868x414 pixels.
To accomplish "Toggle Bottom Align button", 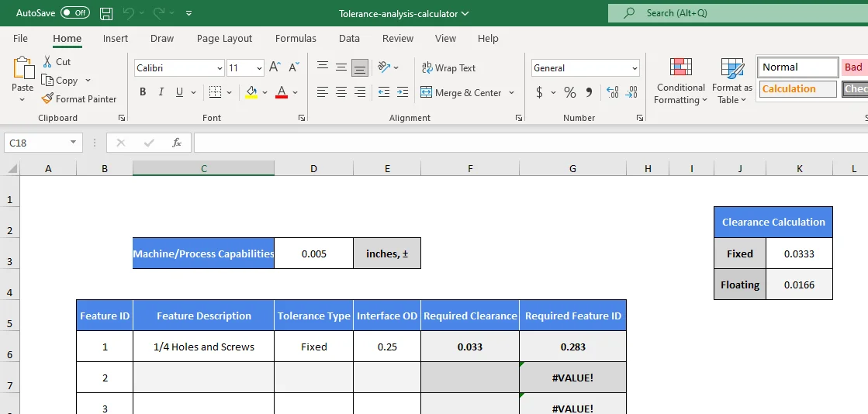I will pyautogui.click(x=361, y=67).
